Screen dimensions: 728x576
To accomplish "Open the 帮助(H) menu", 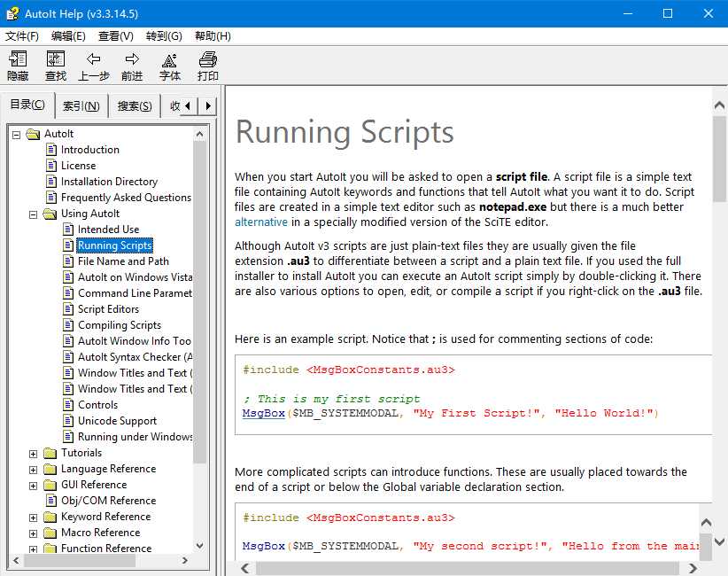I will click(x=213, y=36).
